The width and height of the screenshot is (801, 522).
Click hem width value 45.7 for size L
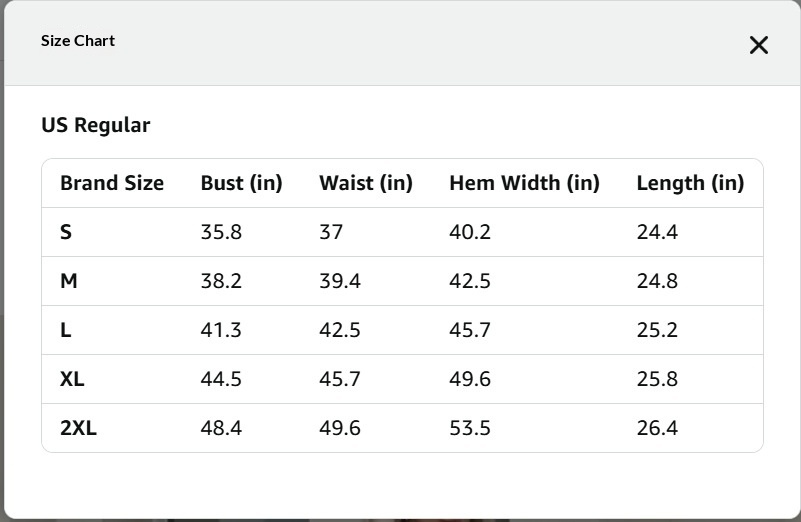(470, 330)
